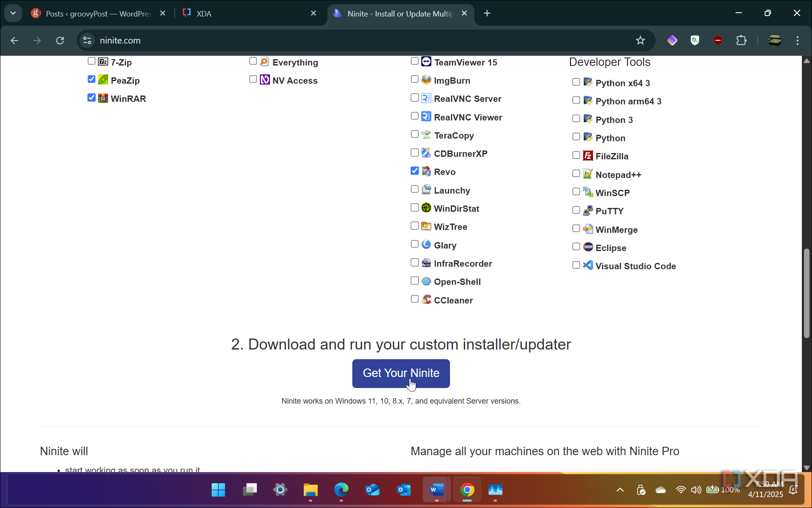Image resolution: width=812 pixels, height=508 pixels.
Task: Click the reload page icon
Action: coord(60,41)
